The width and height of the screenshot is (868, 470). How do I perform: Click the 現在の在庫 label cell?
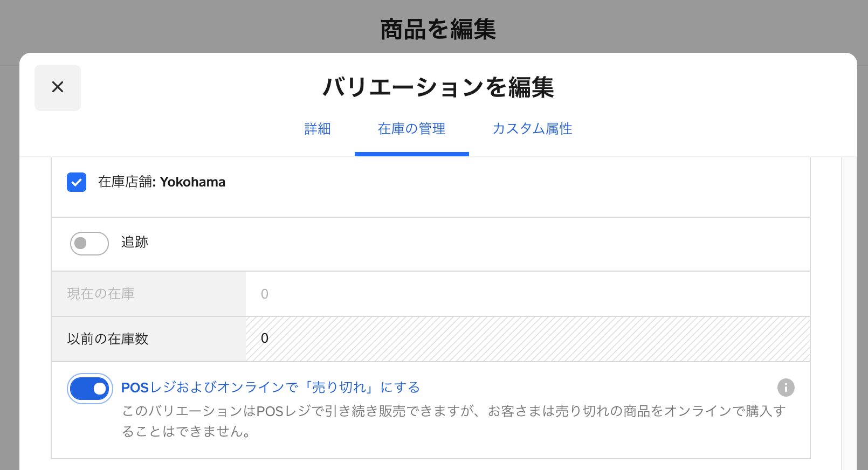pyautogui.click(x=148, y=294)
